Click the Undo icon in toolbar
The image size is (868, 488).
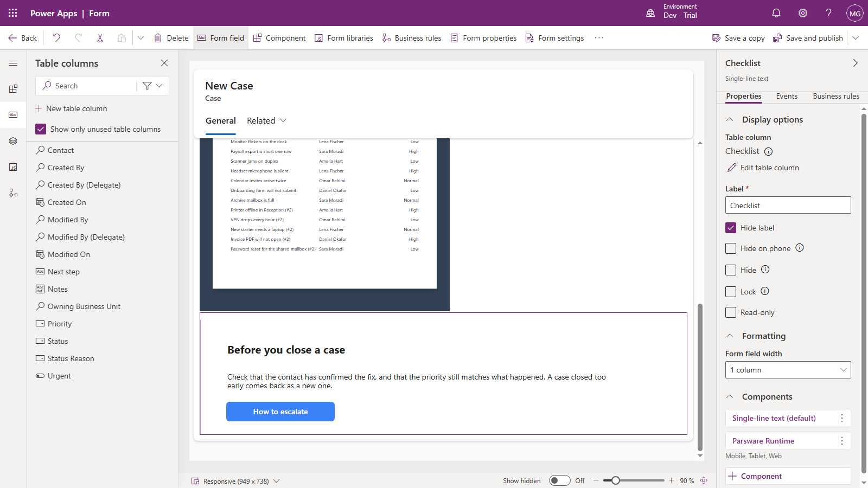point(56,38)
